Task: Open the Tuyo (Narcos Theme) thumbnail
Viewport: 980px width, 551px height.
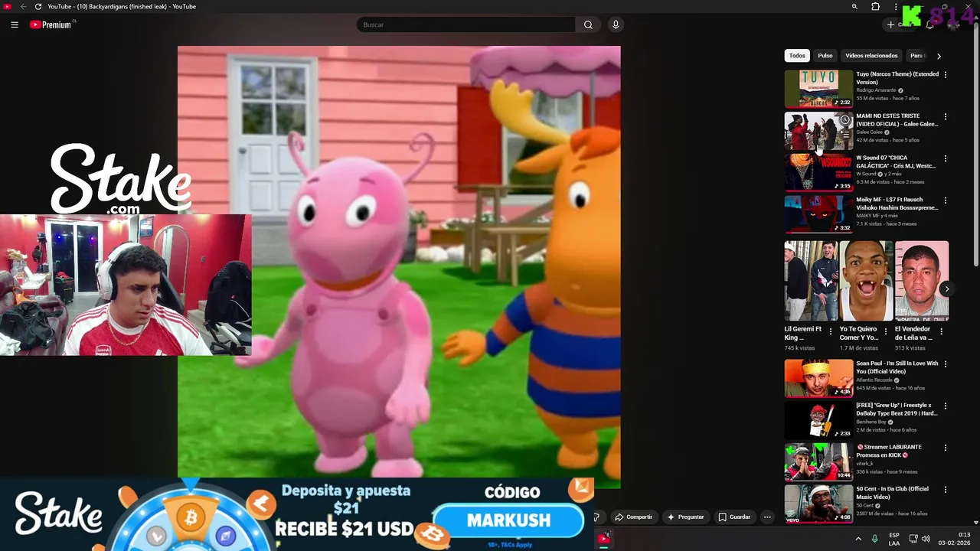Action: tap(818, 89)
